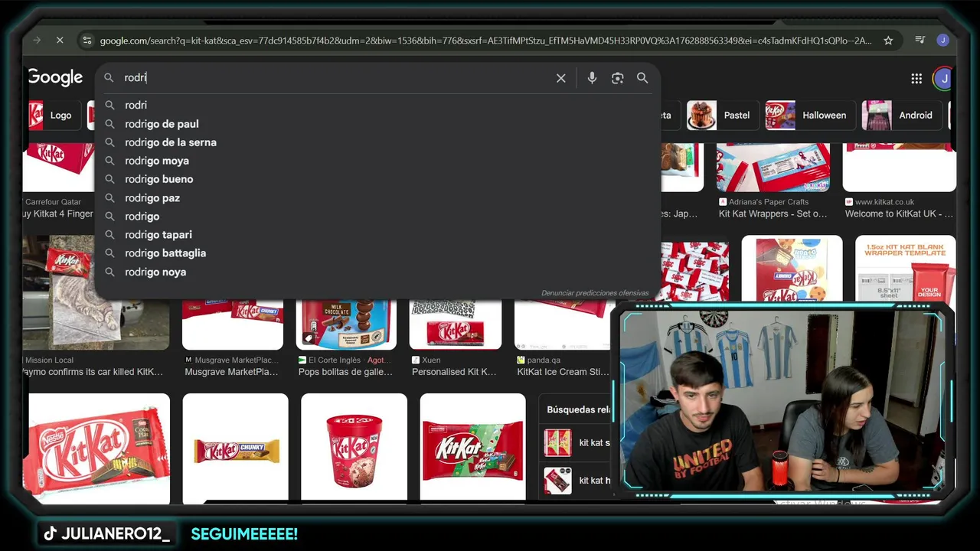Open related search 'kit kat h'
The width and height of the screenshot is (980, 551).
(x=577, y=481)
